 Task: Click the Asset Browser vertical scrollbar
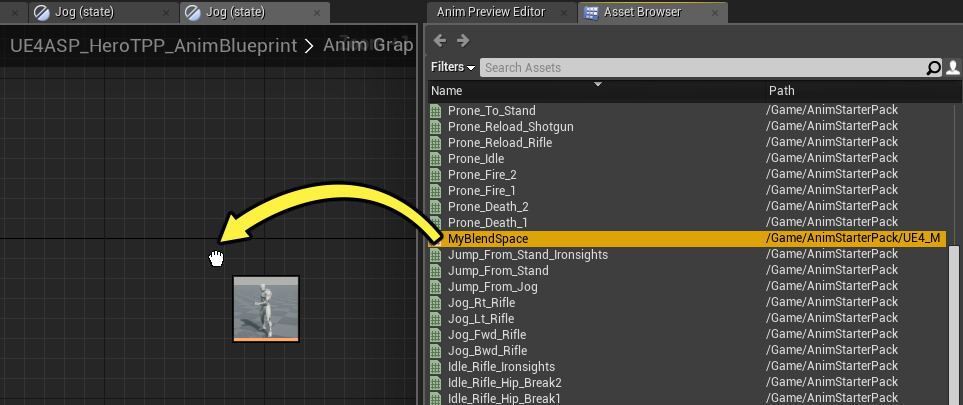(955, 326)
